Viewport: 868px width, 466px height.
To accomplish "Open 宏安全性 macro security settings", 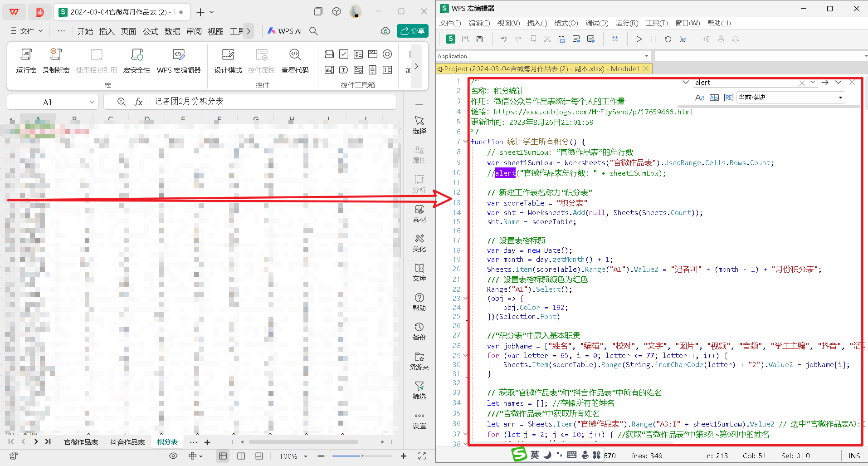I will coord(137,60).
